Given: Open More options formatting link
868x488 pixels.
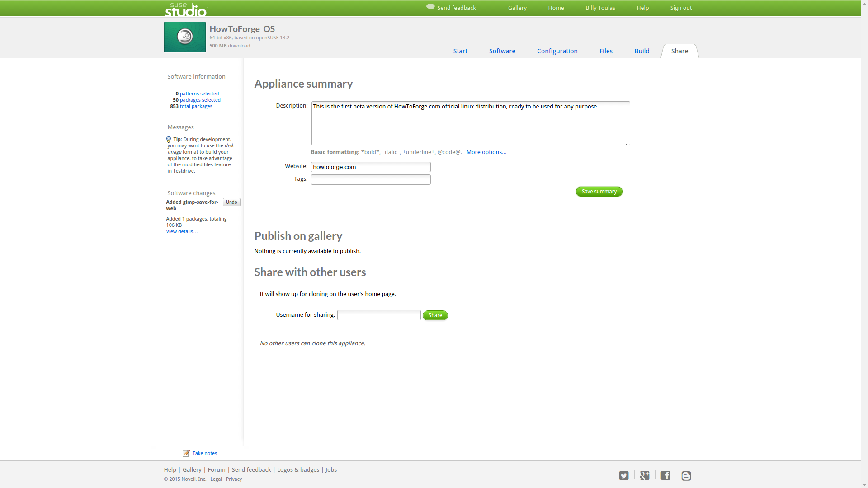Looking at the screenshot, I should (x=486, y=152).
